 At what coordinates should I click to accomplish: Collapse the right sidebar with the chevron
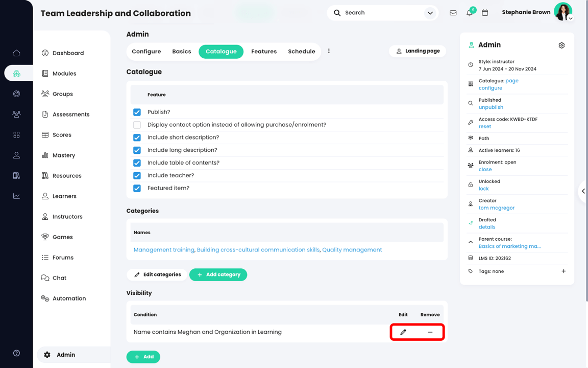[x=583, y=191]
